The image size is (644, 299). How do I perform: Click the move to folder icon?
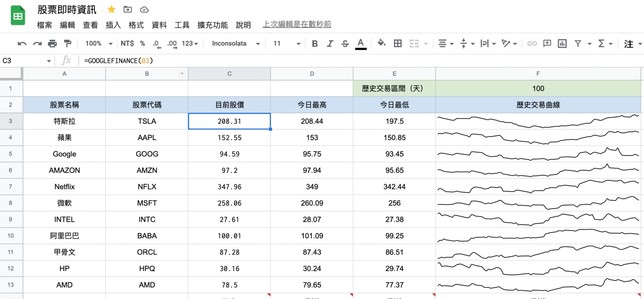(128, 10)
